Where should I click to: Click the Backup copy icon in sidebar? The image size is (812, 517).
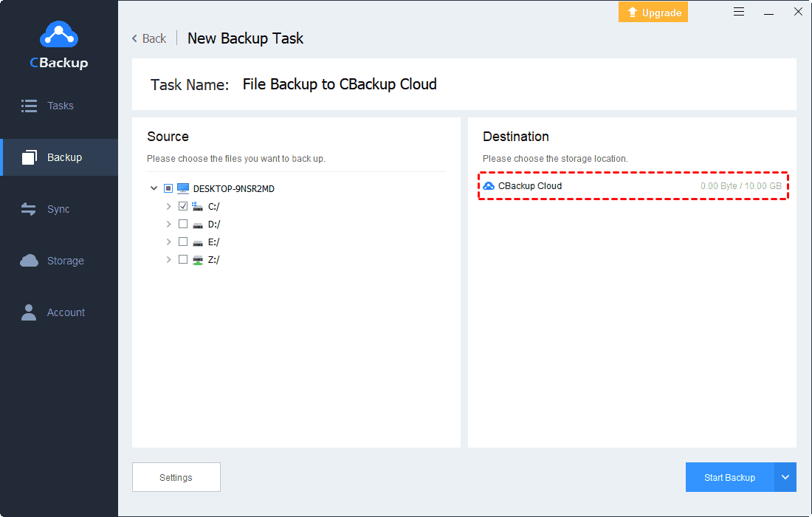(29, 157)
